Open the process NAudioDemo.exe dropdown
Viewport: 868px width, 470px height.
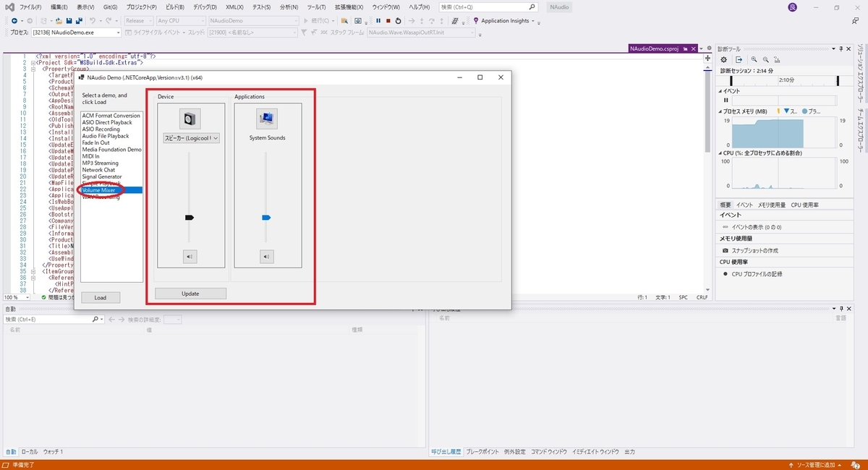76,33
